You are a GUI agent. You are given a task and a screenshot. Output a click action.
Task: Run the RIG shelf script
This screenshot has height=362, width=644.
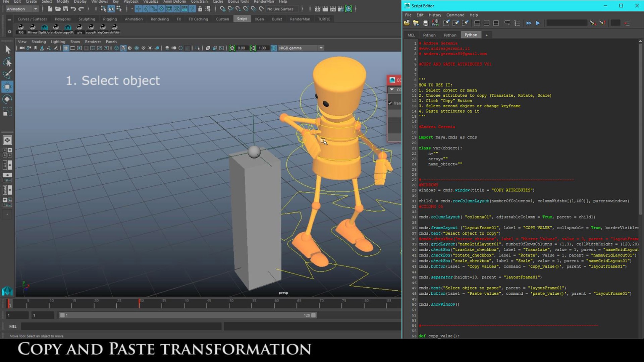[x=21, y=28]
